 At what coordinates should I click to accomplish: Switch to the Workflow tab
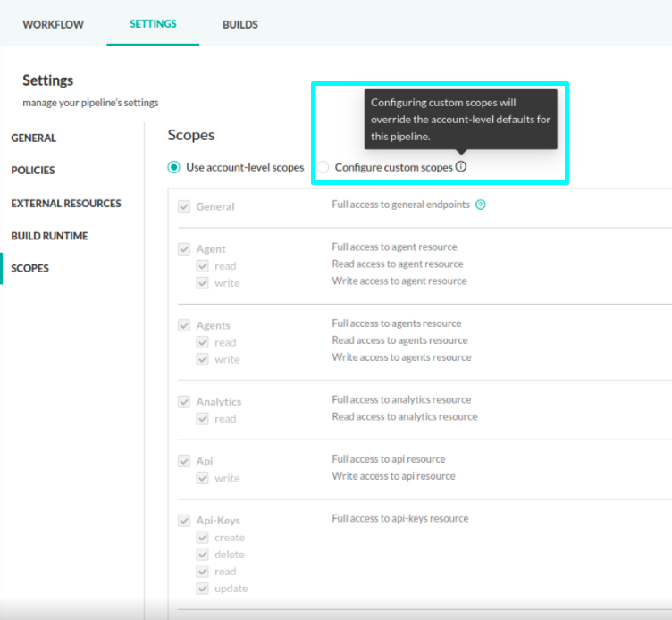click(53, 24)
